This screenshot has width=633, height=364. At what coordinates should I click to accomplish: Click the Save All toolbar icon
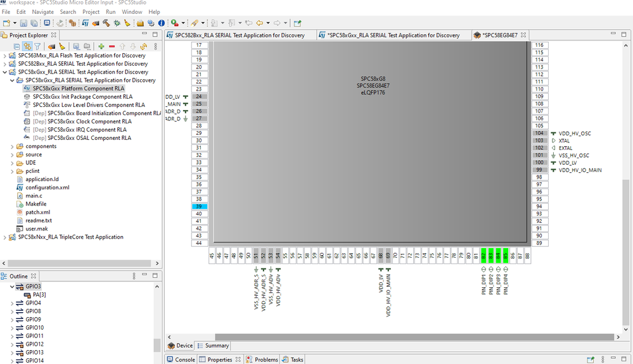pyautogui.click(x=34, y=23)
